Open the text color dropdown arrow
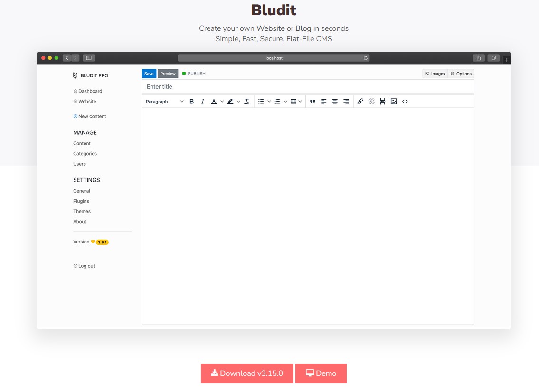 tap(222, 102)
